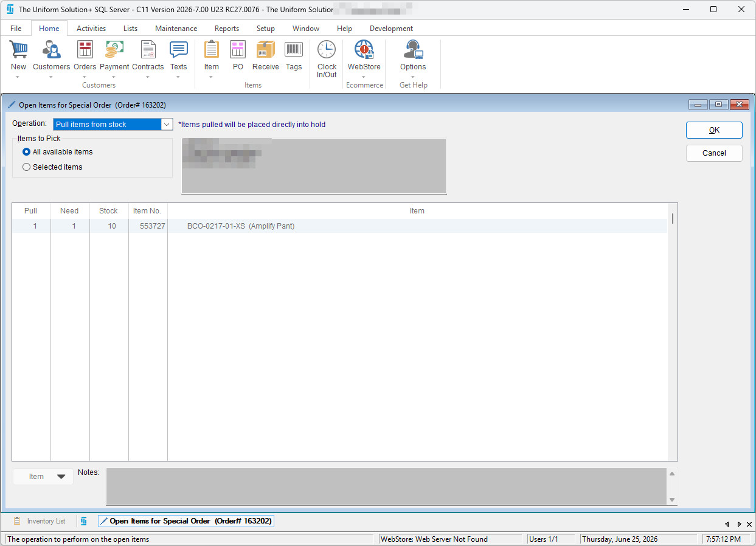This screenshot has height=546, width=756.
Task: Close the bottom window tab bar
Action: click(750, 524)
